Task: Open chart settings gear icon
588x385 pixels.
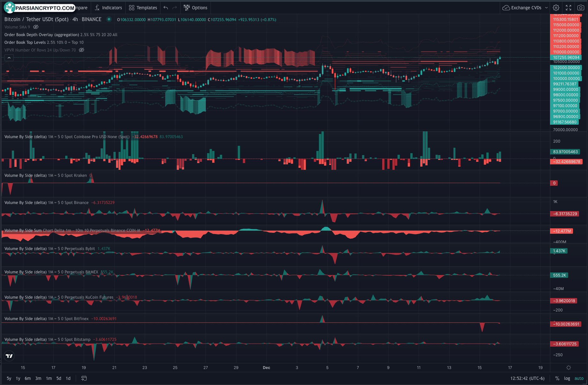Action: 556,8
